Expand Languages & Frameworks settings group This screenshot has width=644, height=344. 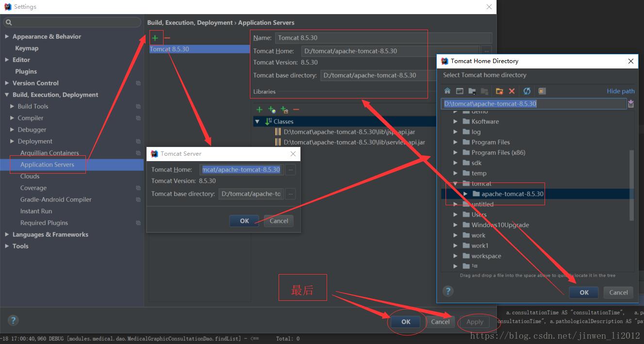(x=7, y=234)
